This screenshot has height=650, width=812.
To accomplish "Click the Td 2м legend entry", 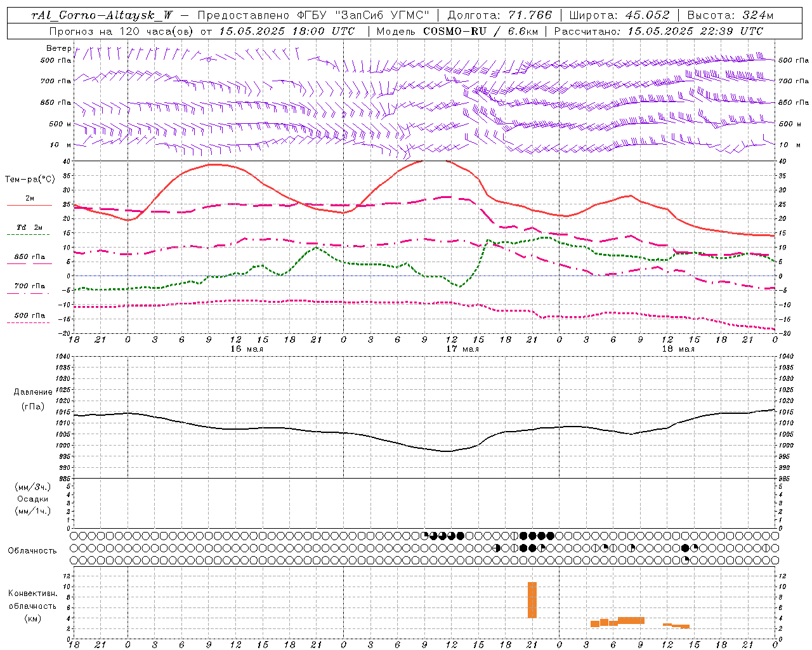I will (x=29, y=227).
